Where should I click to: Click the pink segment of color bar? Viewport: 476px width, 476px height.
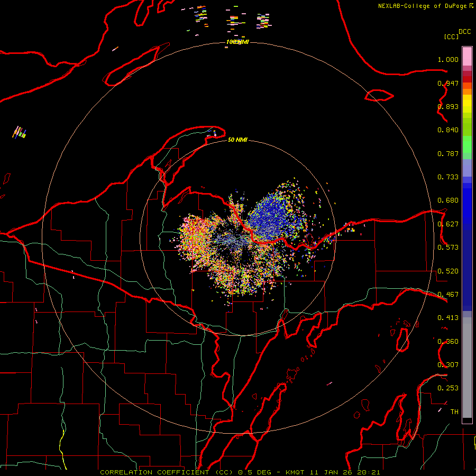467,57
